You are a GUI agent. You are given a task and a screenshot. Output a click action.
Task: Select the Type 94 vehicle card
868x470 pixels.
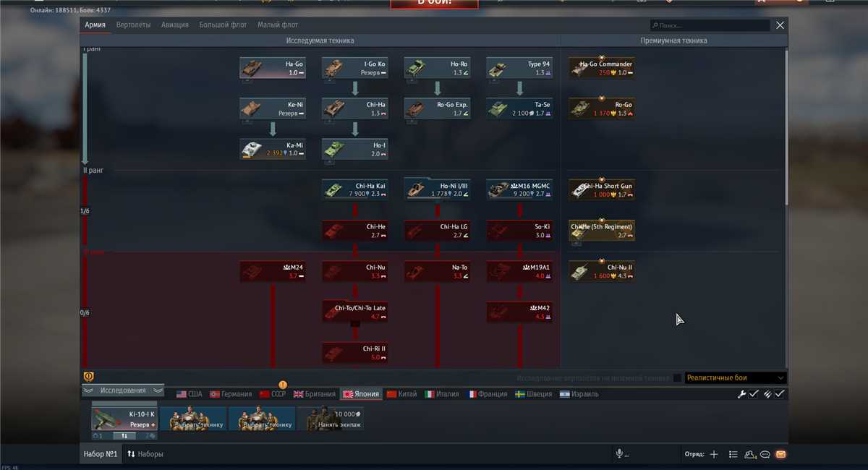[x=520, y=68]
